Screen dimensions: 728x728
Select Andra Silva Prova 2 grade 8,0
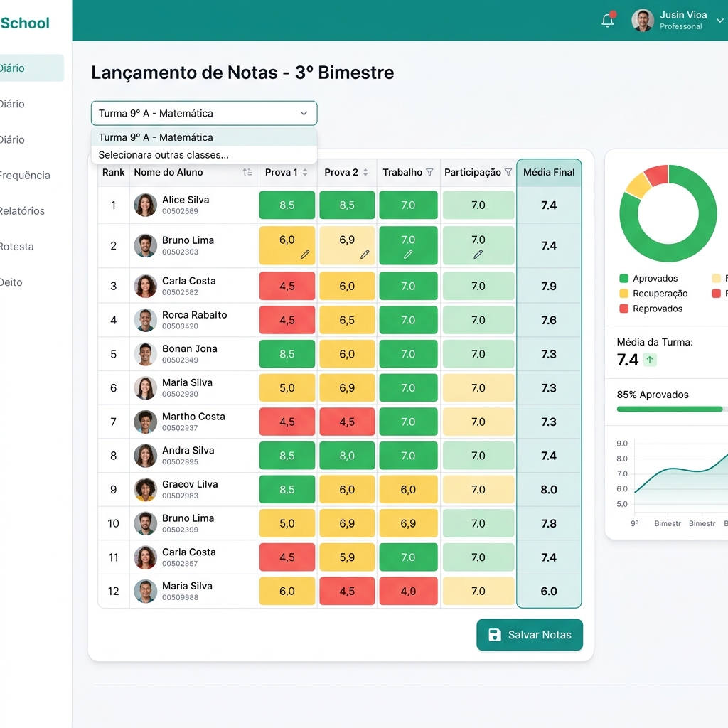click(347, 456)
